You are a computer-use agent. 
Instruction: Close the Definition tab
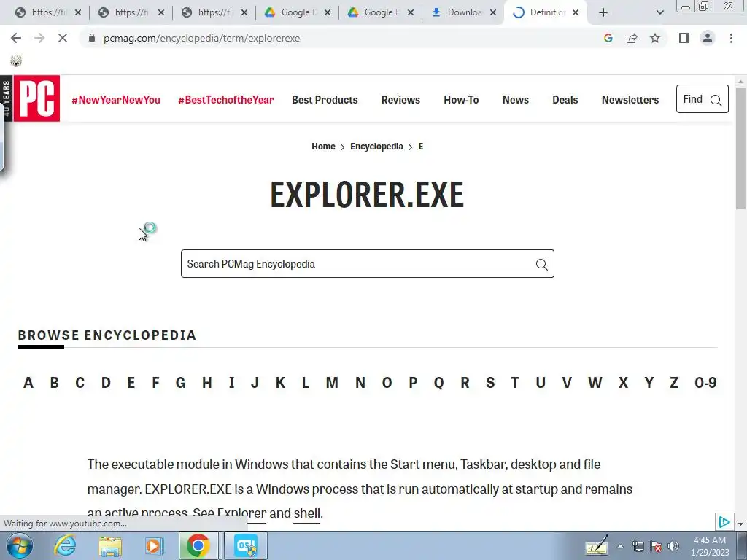tap(576, 12)
